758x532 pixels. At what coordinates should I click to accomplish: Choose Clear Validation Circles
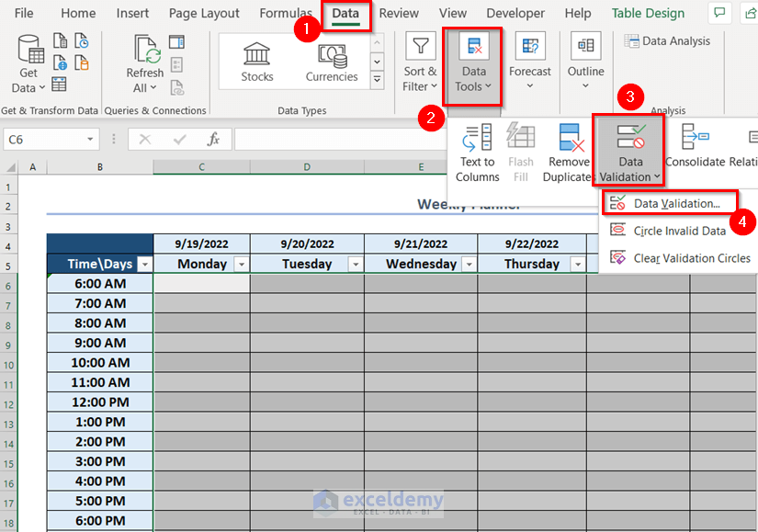pyautogui.click(x=681, y=258)
